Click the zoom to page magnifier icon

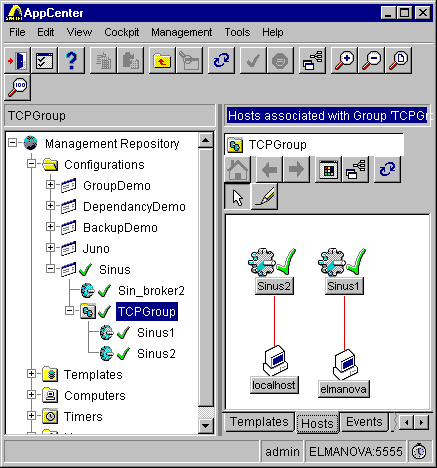tap(399, 60)
